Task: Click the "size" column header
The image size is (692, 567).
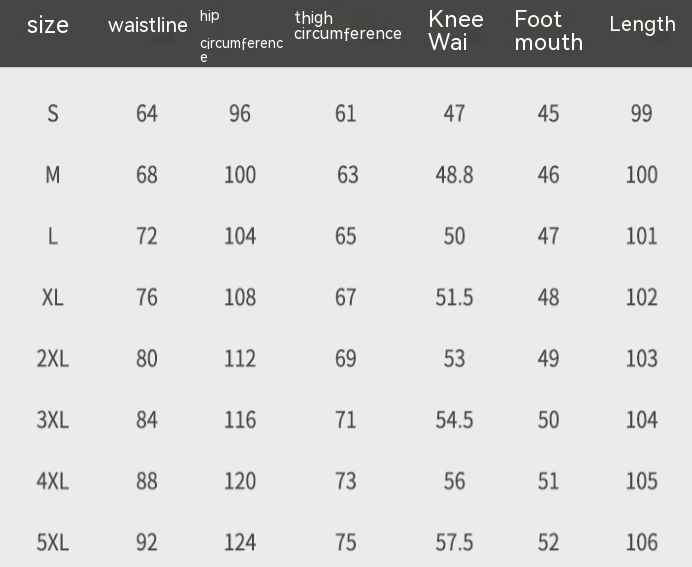Action: [47, 25]
